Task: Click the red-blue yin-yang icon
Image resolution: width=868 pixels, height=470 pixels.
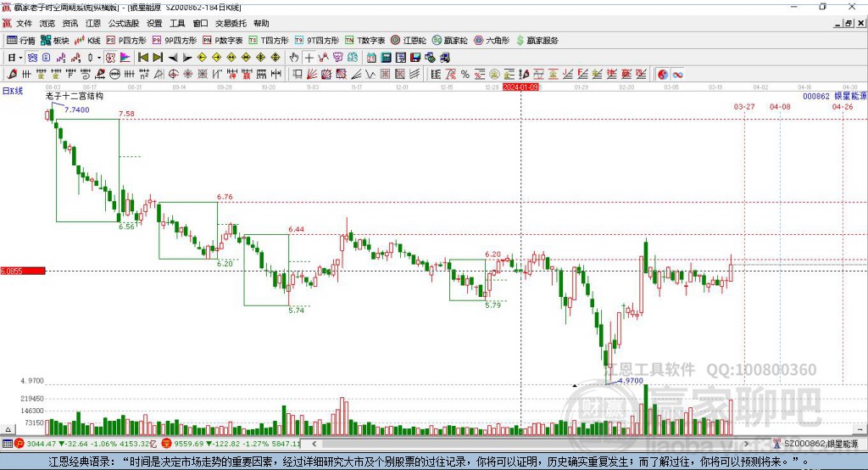Action: [663, 75]
